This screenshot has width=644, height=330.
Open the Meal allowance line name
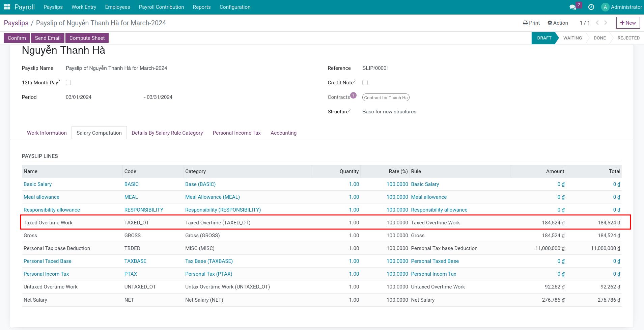[41, 197]
